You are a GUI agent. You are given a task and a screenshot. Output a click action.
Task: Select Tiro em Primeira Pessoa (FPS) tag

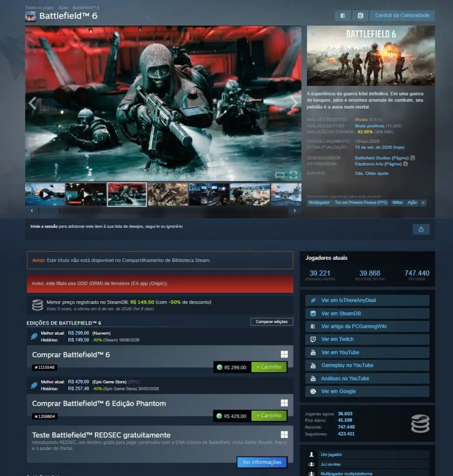tap(361, 203)
